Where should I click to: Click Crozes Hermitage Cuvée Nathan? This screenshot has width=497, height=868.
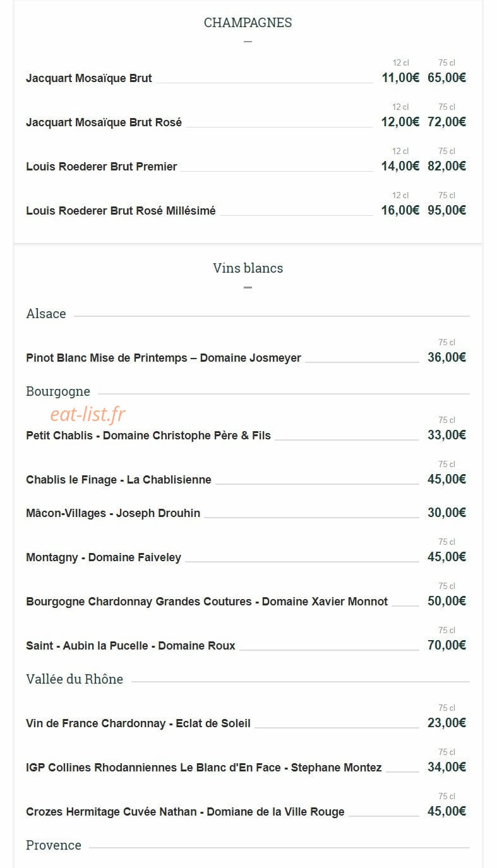click(185, 812)
